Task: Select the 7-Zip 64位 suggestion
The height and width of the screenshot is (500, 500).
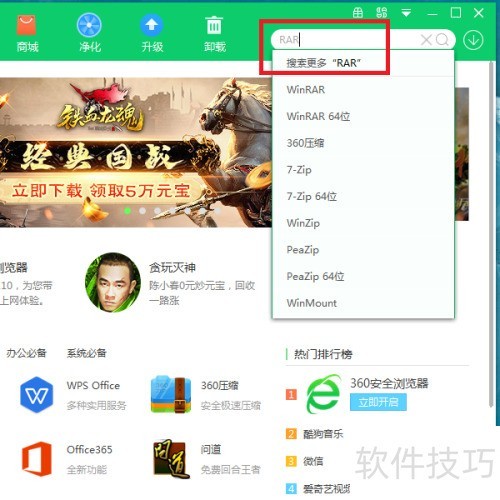Action: pos(363,196)
